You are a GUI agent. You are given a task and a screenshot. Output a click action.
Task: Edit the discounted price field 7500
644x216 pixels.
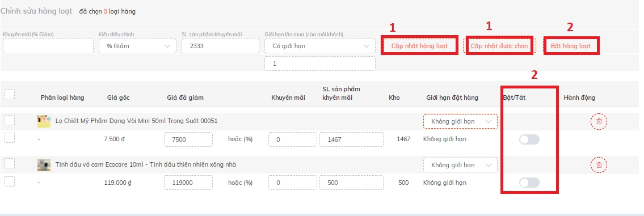[188, 139]
